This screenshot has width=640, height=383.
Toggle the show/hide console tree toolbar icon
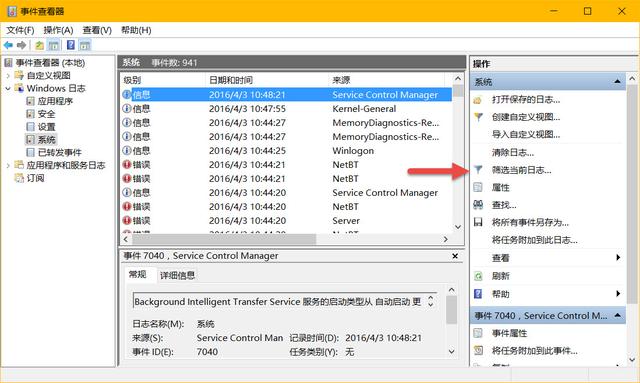pyautogui.click(x=53, y=45)
